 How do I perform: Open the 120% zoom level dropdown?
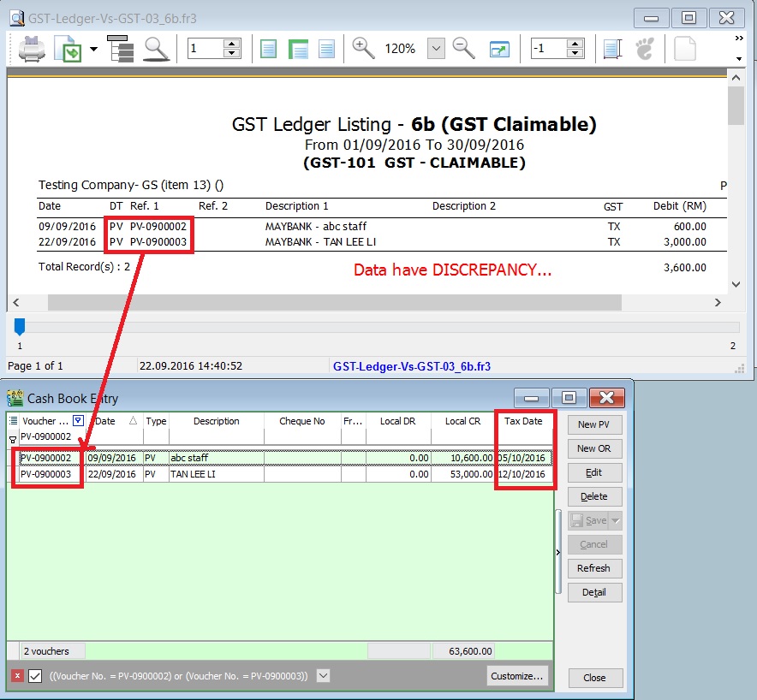click(437, 49)
